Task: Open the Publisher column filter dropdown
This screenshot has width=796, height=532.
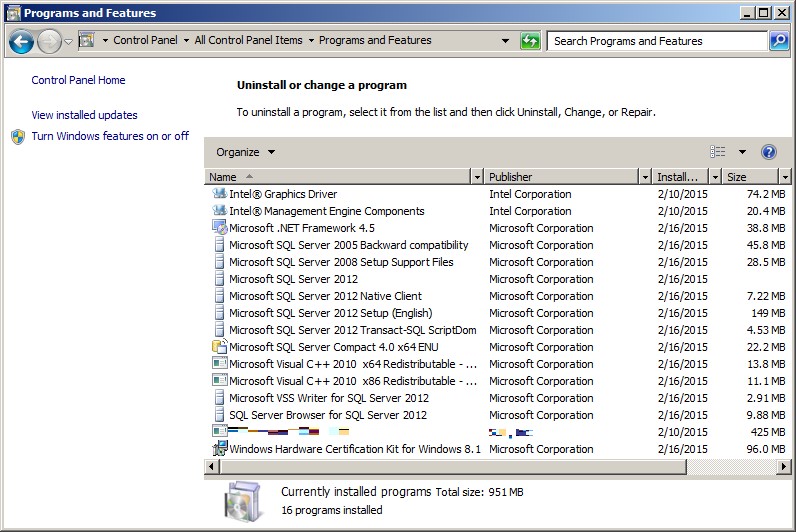Action: coord(645,177)
